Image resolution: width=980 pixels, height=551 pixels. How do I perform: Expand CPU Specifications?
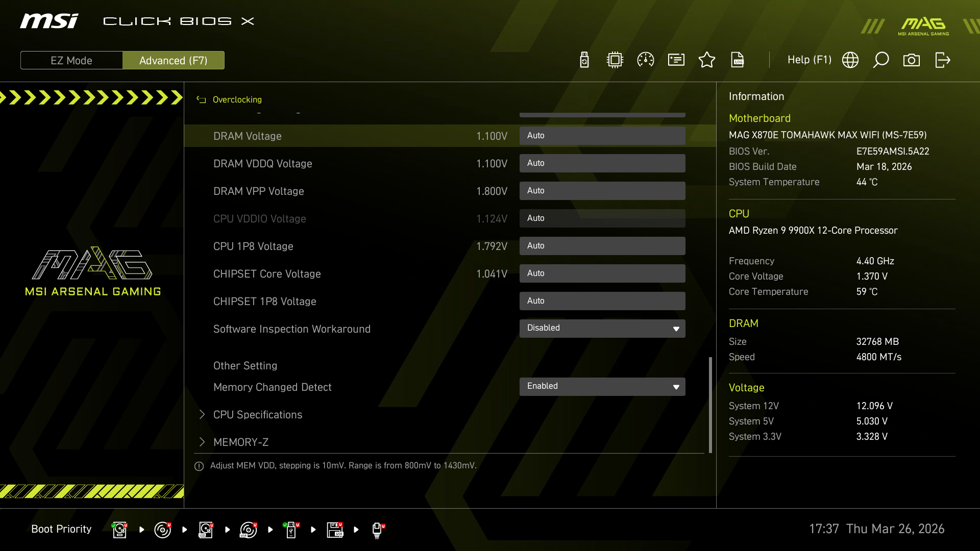(257, 415)
